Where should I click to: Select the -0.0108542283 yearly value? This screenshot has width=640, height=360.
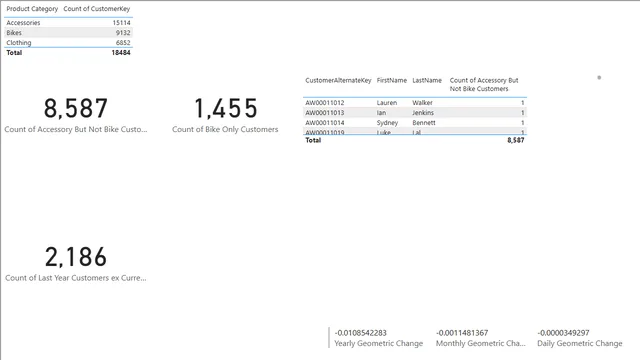[360, 333]
